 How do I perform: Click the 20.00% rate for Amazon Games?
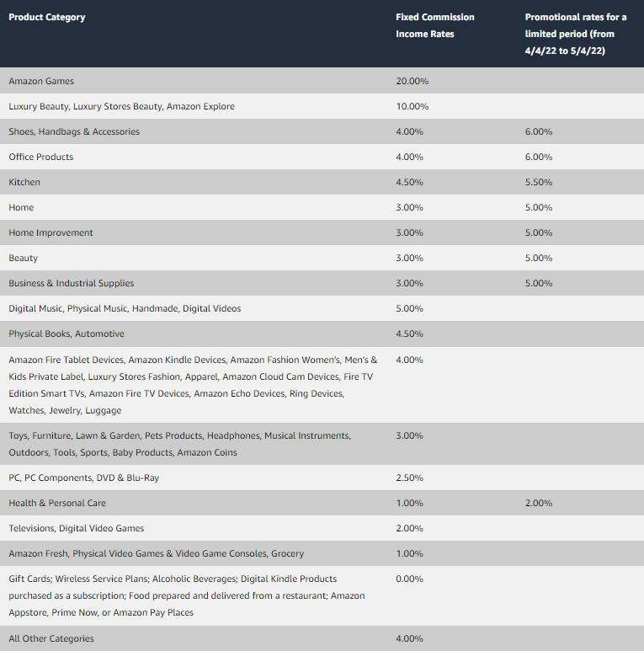[x=412, y=81]
